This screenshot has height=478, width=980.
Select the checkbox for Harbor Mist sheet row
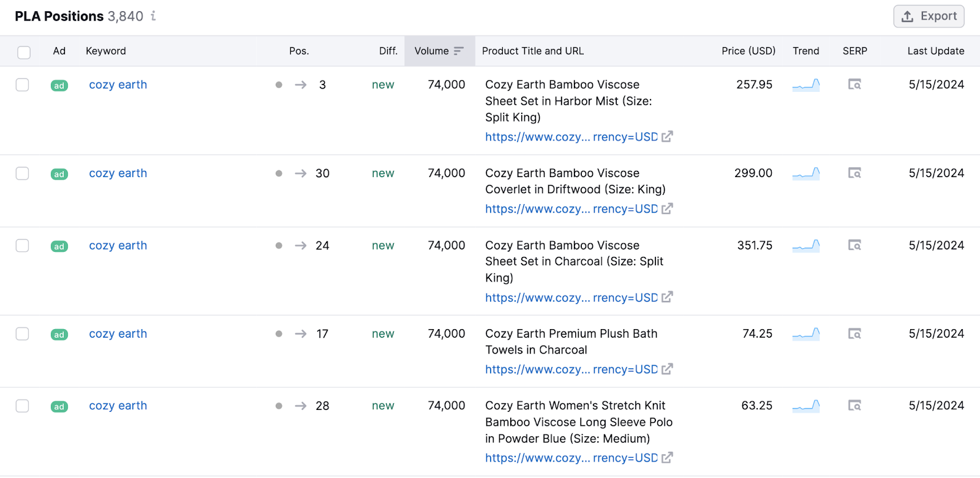pos(23,85)
